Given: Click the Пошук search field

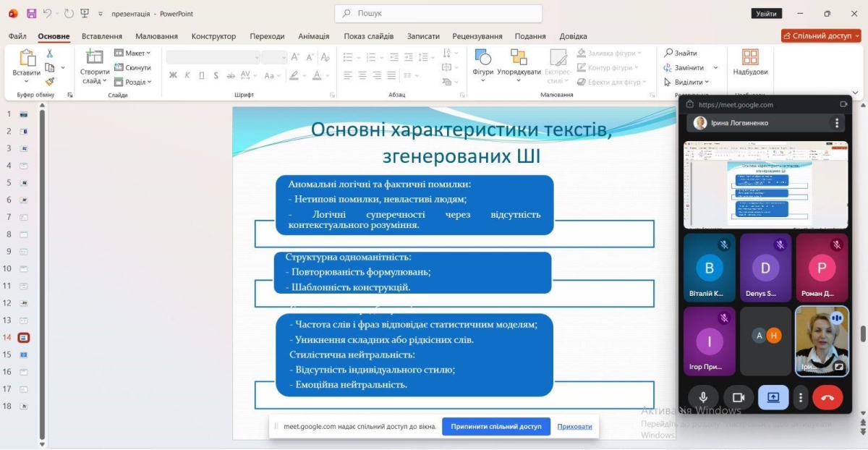Looking at the screenshot, I should (x=438, y=13).
